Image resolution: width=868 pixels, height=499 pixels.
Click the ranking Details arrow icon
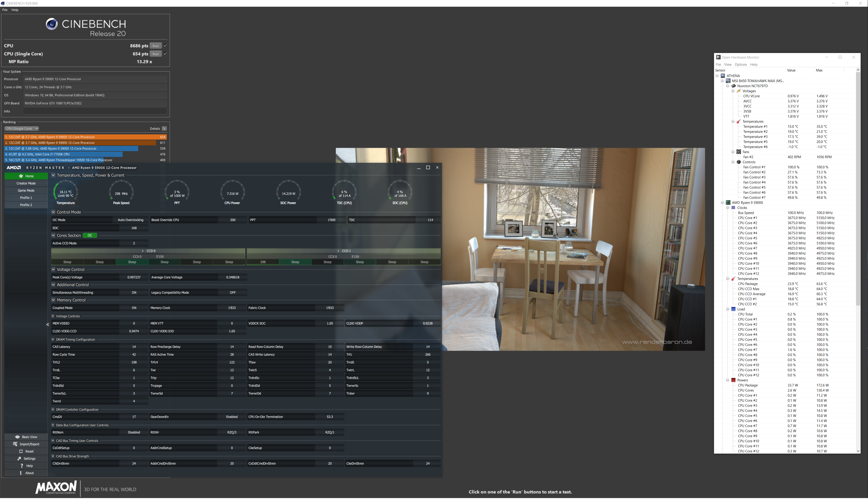(x=164, y=128)
